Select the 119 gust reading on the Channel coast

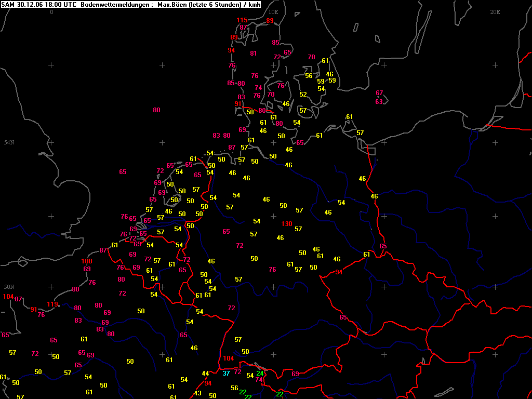[x=52, y=304]
